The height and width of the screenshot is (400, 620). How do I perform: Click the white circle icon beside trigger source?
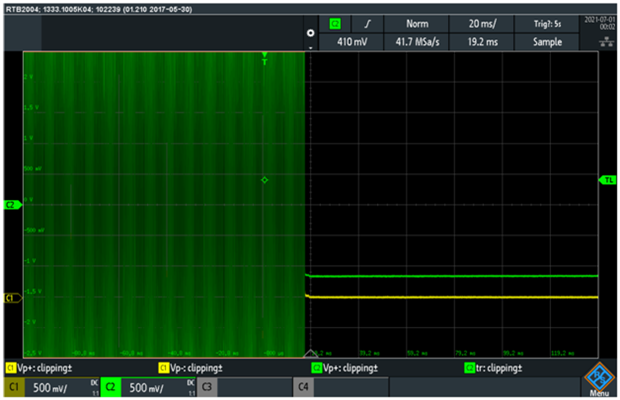[311, 33]
